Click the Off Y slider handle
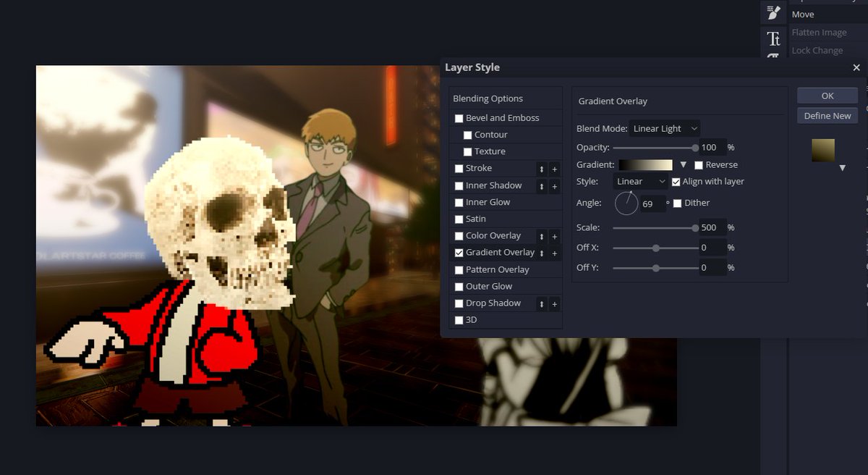 [655, 268]
